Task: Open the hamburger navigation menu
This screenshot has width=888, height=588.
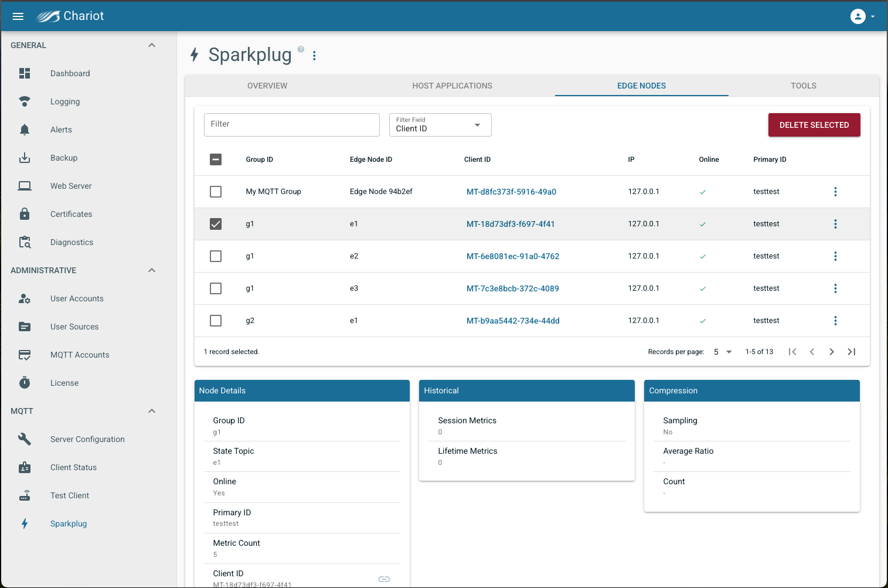Action: (x=18, y=16)
